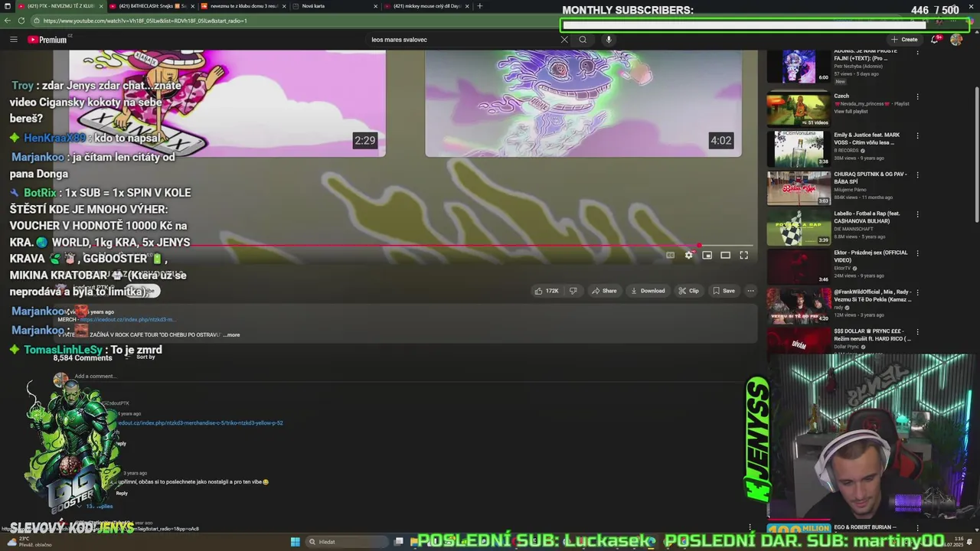Save the video to a playlist

click(724, 291)
